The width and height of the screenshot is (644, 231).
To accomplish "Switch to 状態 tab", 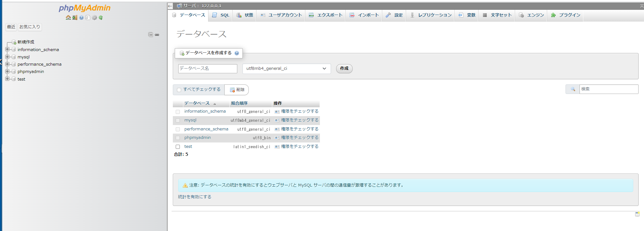I will (245, 15).
